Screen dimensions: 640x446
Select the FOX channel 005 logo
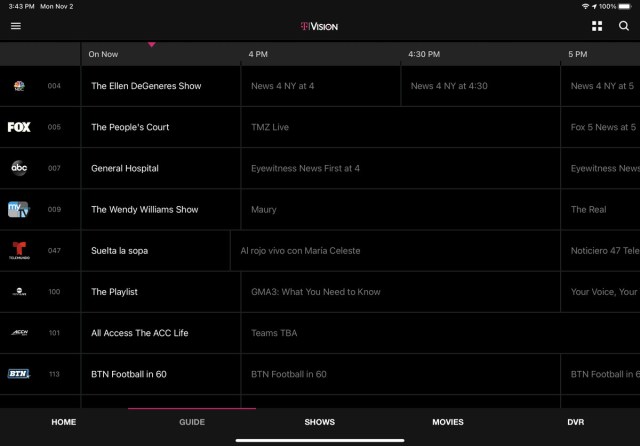click(19, 127)
